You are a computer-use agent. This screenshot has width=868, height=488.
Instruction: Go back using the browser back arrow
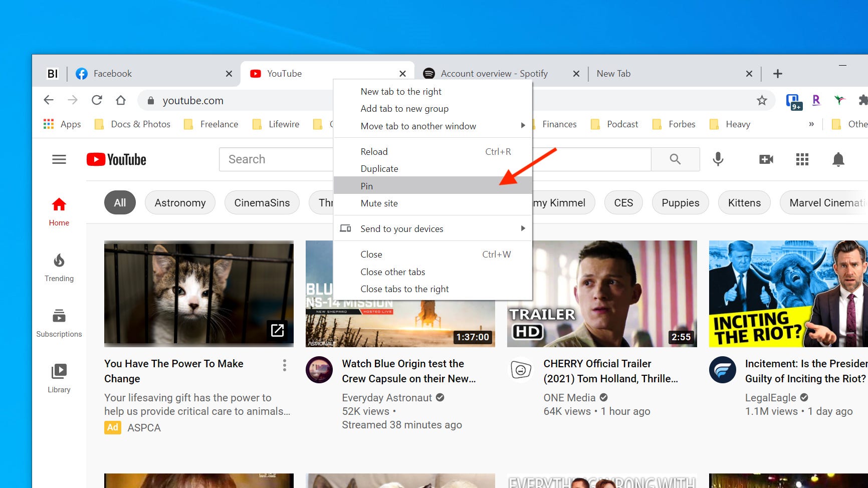pyautogui.click(x=49, y=100)
